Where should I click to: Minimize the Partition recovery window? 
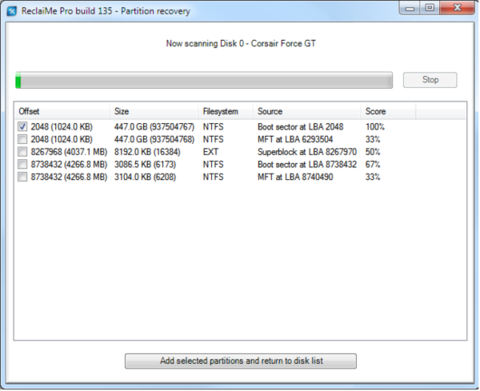pos(410,8)
